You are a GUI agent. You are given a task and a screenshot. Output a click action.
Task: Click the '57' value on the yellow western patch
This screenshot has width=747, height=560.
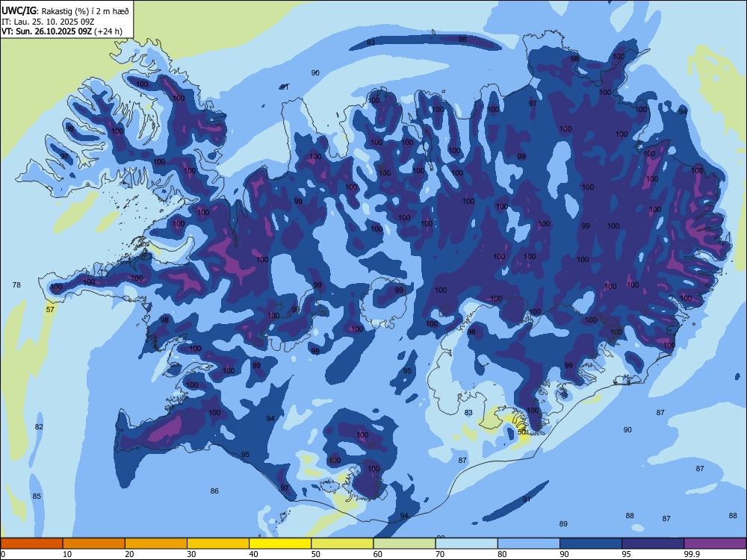pos(50,310)
